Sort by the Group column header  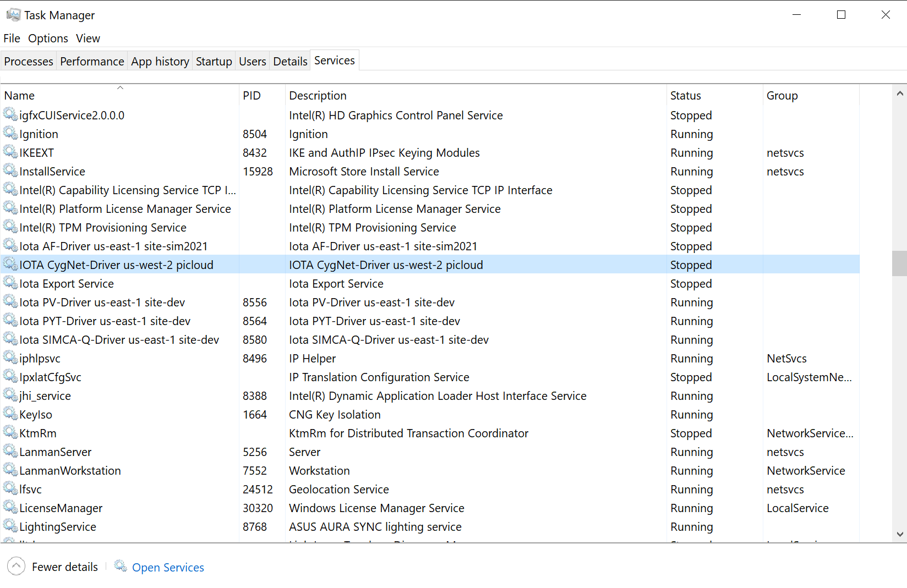point(811,95)
